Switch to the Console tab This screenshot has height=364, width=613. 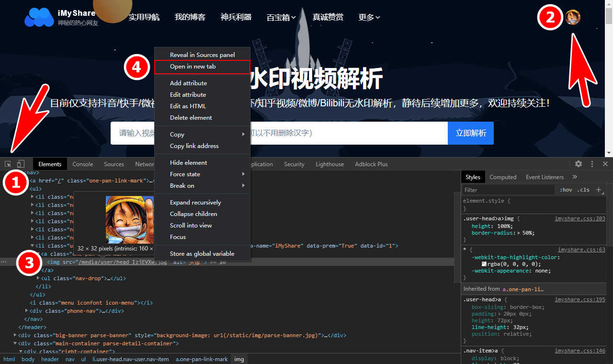pyautogui.click(x=82, y=164)
